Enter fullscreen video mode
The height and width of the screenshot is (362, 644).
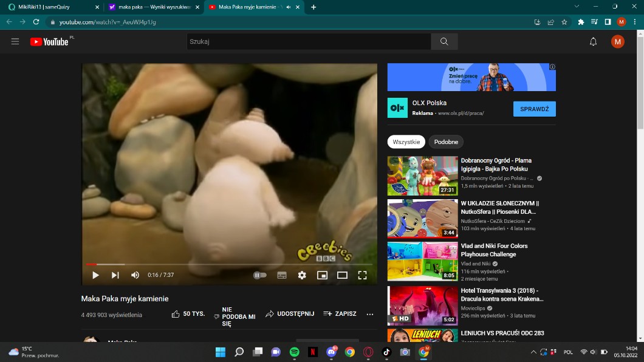coord(362,275)
